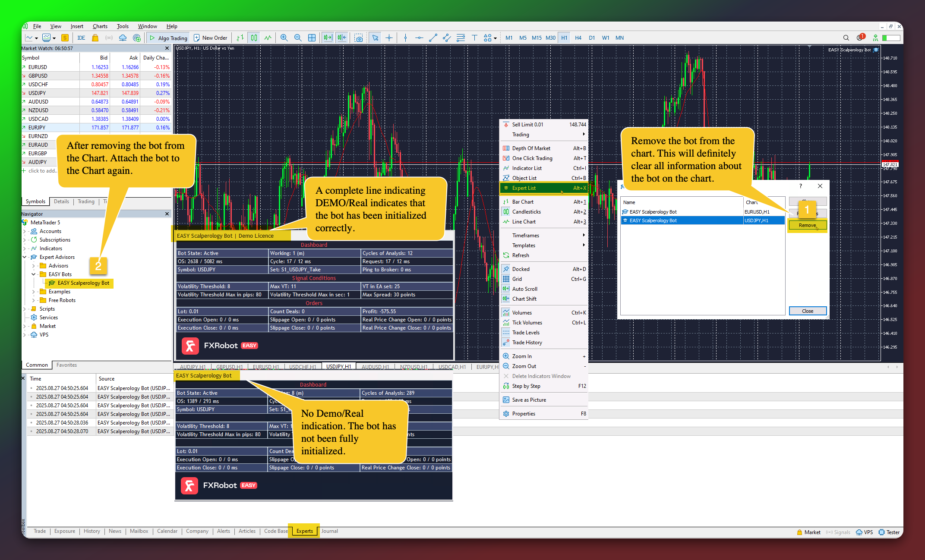Select EURUSD row in Market Watch

click(x=38, y=67)
